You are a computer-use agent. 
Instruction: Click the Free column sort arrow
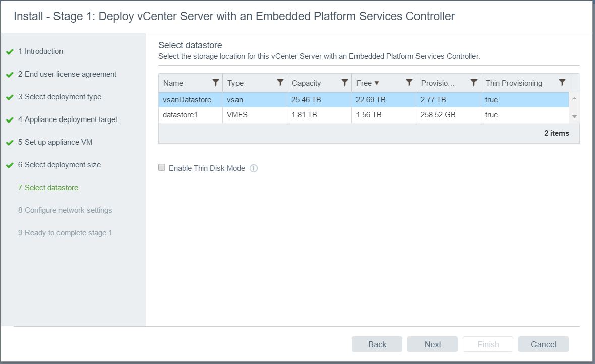pos(377,83)
